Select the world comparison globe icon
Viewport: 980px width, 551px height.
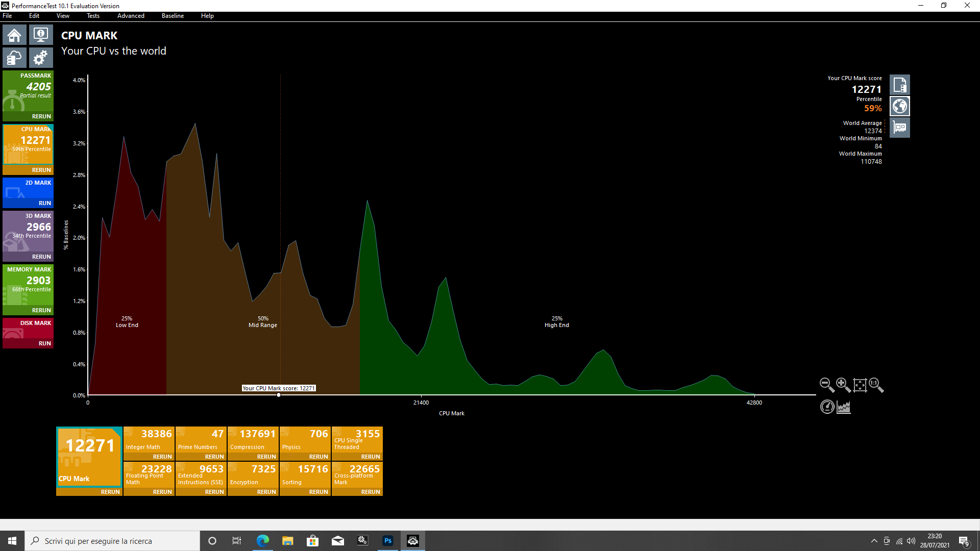[900, 106]
